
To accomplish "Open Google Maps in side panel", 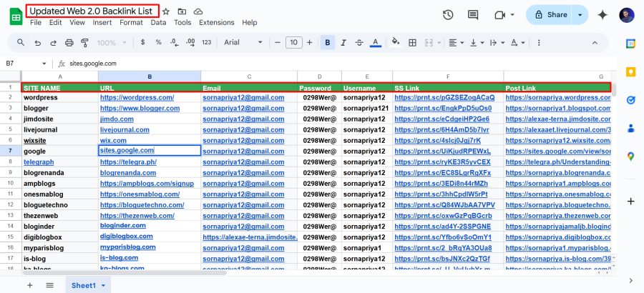I will click(630, 157).
